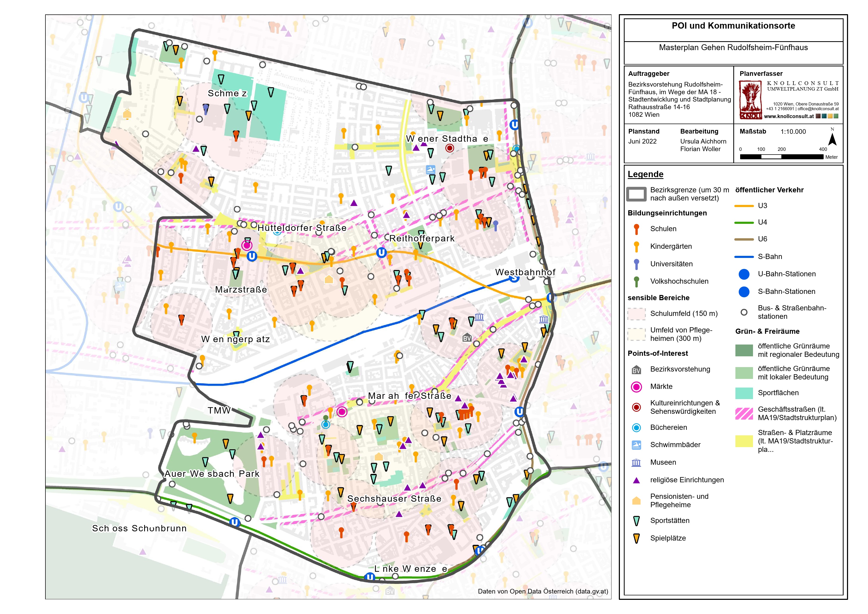Click the red culture marker beside Wiener Stadthalle
Screen dimensions: 868x614
(449, 148)
